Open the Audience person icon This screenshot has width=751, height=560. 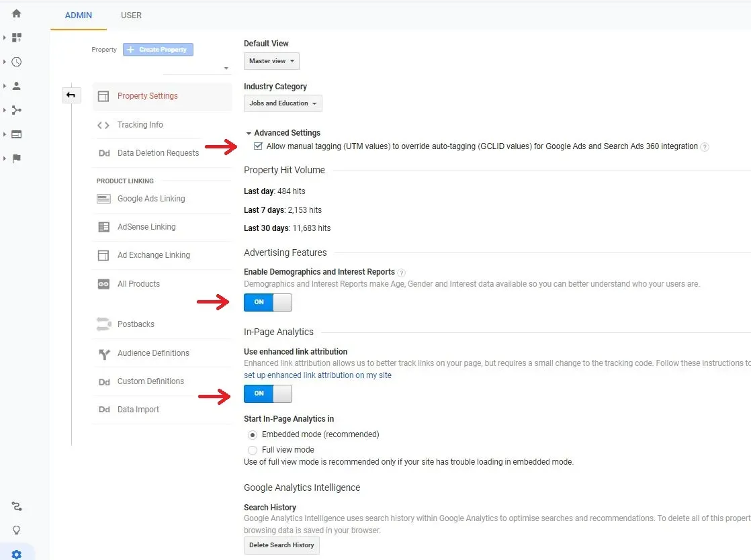coord(16,86)
